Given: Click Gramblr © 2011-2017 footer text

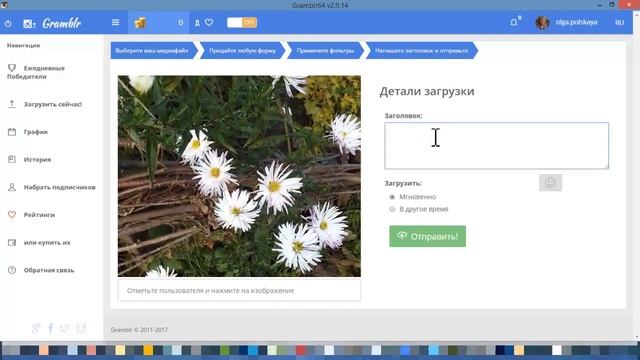Looking at the screenshot, I should pyautogui.click(x=139, y=330).
